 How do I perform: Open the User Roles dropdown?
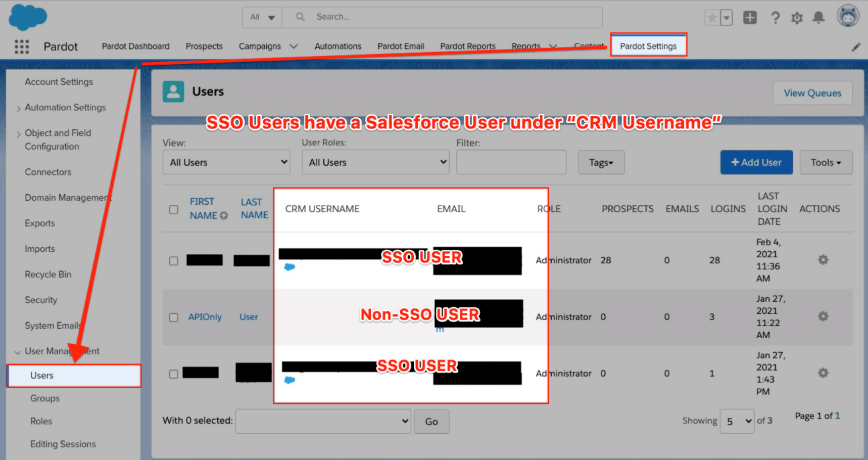click(x=375, y=162)
